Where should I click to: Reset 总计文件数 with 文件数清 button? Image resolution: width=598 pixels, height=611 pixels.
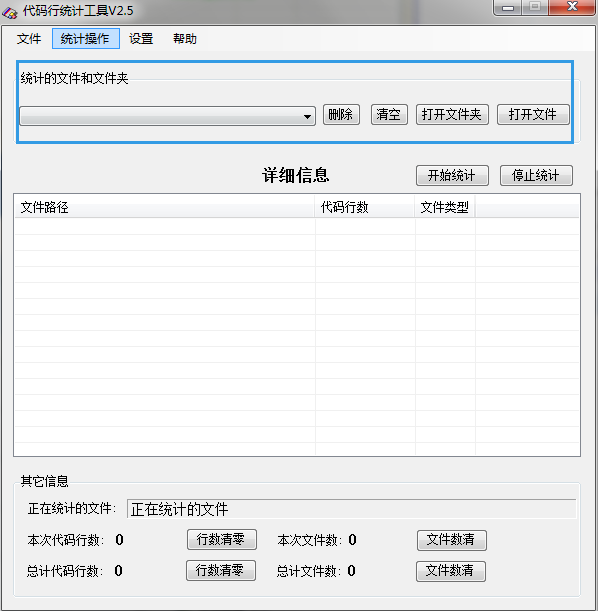tap(451, 571)
